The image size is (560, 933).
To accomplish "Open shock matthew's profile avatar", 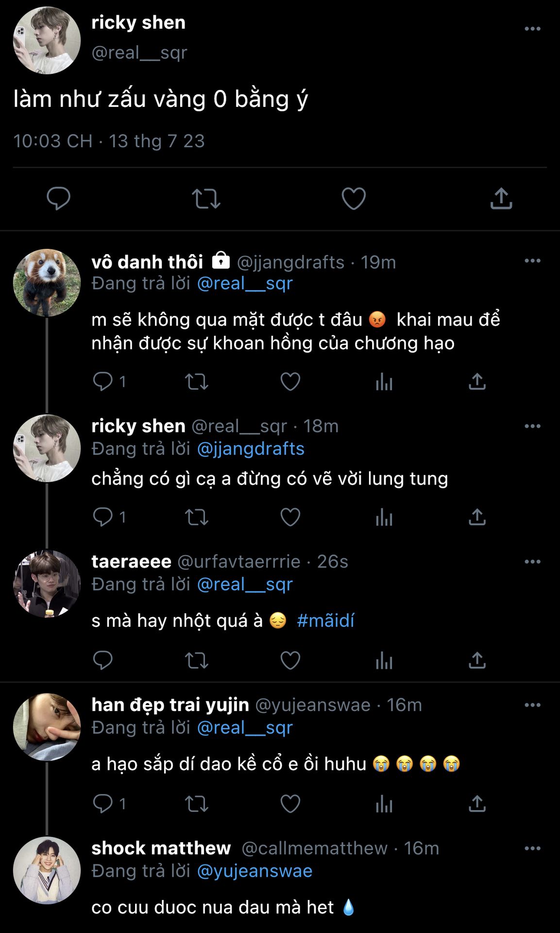I will (x=47, y=870).
